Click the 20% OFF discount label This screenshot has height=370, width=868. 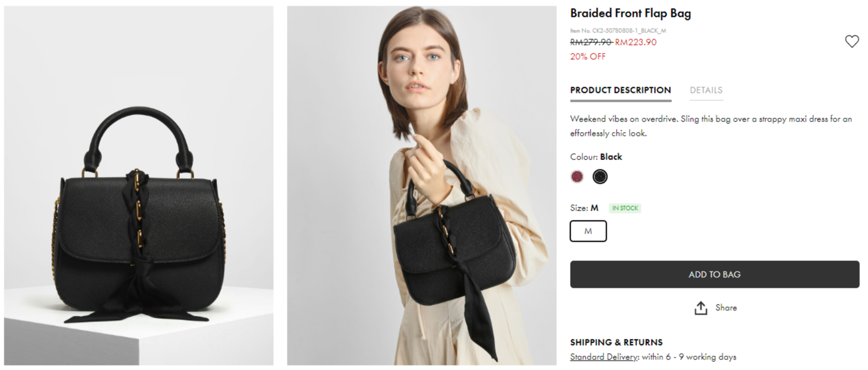coord(587,57)
